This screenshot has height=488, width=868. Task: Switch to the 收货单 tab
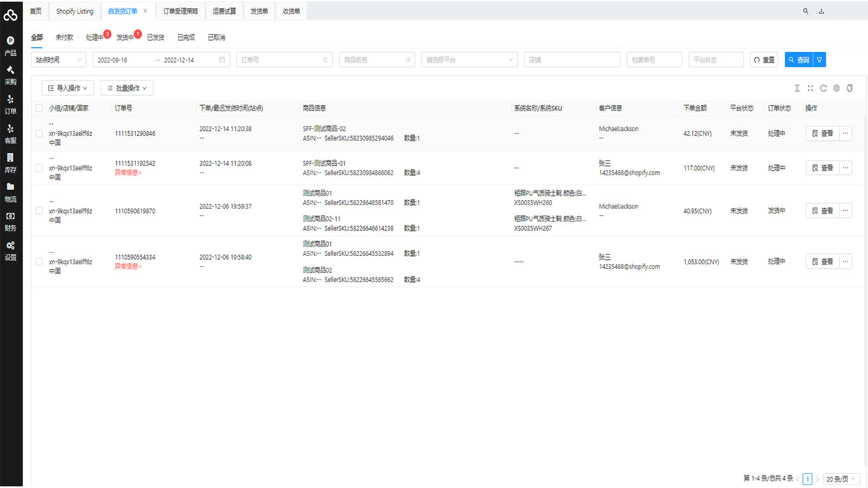coord(291,11)
